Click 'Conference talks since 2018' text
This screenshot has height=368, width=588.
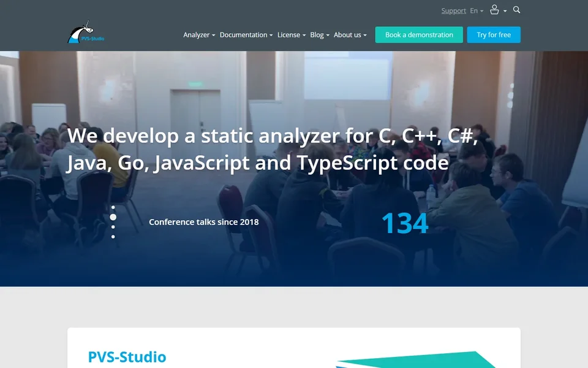[203, 222]
